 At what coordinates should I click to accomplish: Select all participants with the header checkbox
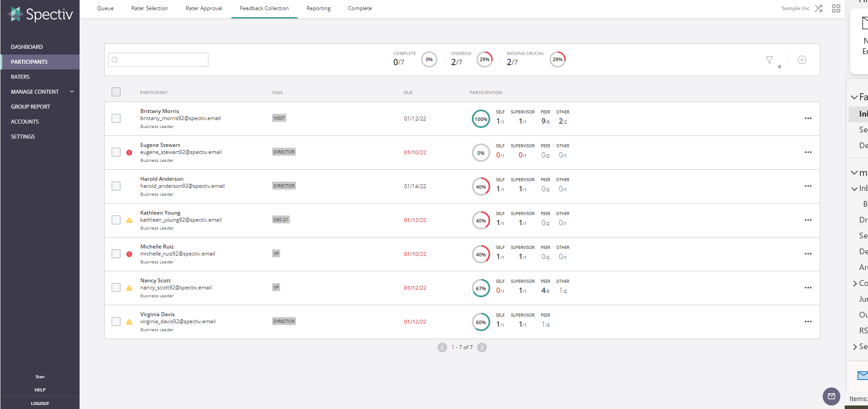(116, 92)
